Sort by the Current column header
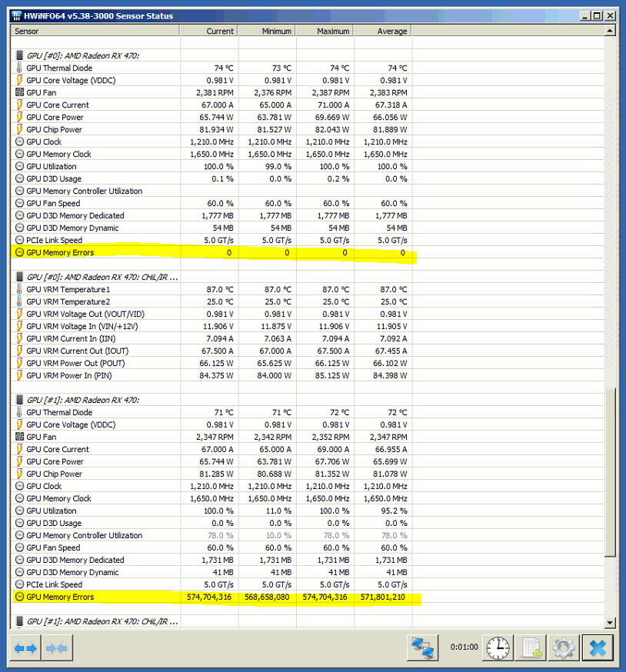The image size is (626, 672). (x=208, y=31)
